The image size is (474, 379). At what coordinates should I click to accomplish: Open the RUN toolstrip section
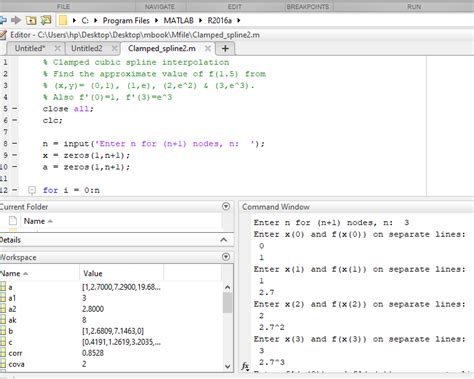click(414, 7)
